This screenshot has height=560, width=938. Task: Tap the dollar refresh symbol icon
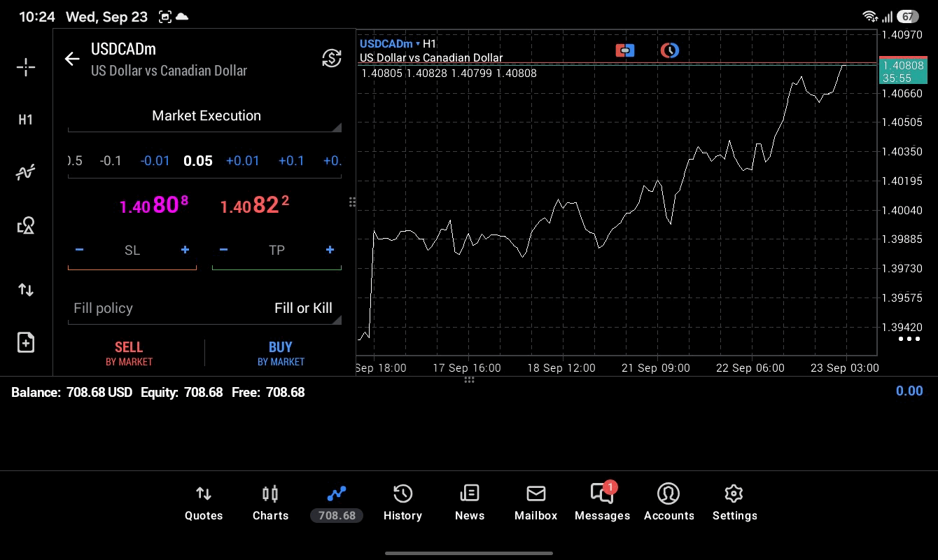coord(332,58)
